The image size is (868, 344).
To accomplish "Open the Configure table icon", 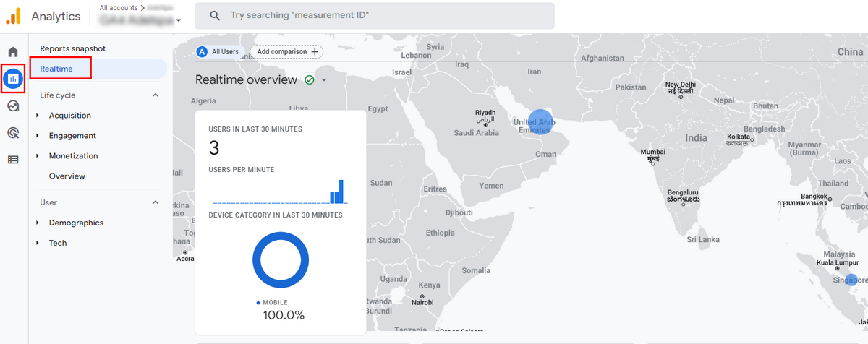I will (x=13, y=160).
